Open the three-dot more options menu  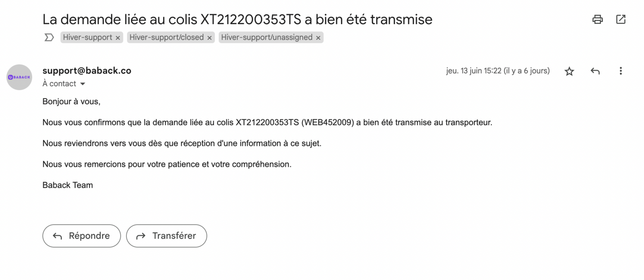coord(621,71)
